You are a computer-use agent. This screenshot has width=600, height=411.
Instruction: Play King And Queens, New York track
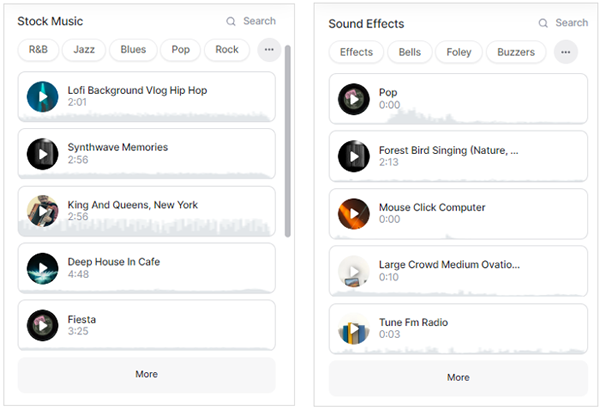click(x=42, y=211)
